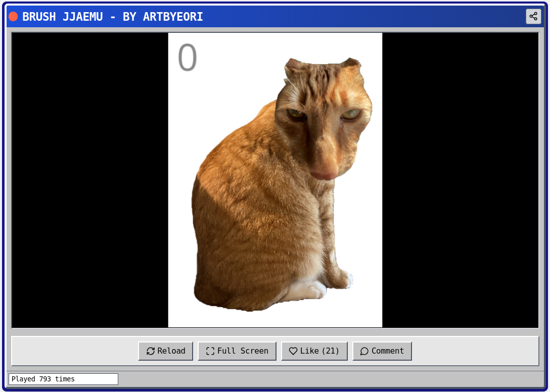Click the corner brackets icon on Full Screen
Screen dimensions: 550x392
tap(210, 351)
